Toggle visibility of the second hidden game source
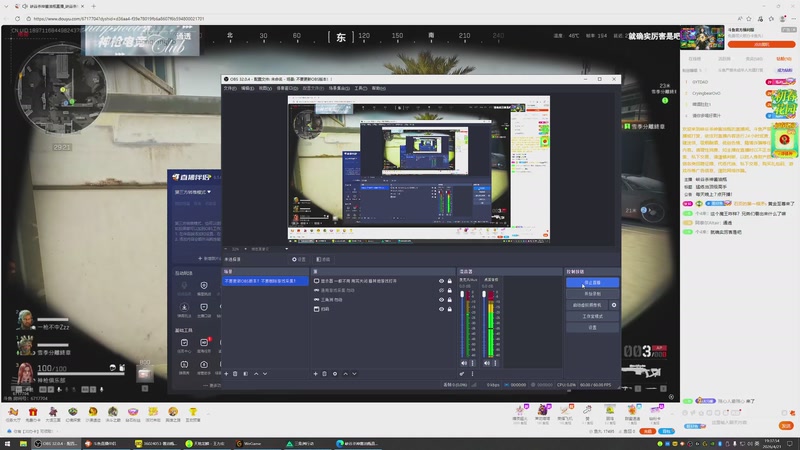The image size is (800, 450). click(441, 290)
